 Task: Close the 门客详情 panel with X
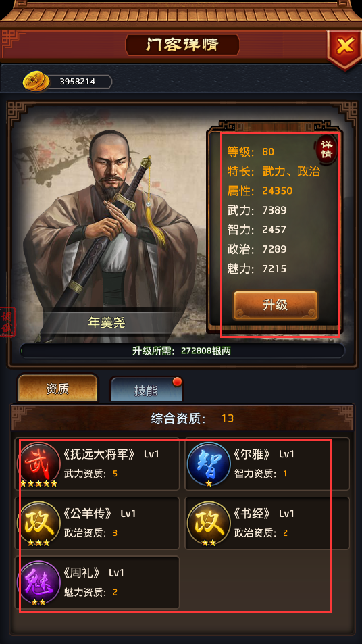[x=344, y=48]
